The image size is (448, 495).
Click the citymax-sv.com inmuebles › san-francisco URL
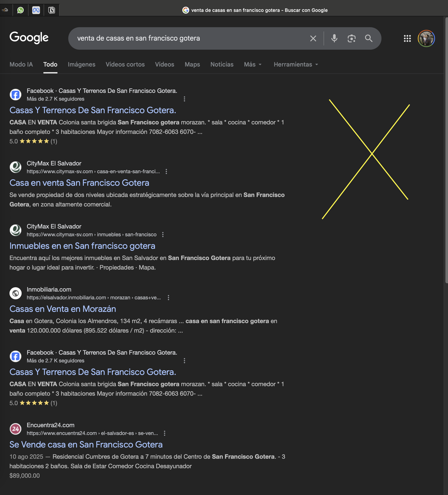[92, 235]
